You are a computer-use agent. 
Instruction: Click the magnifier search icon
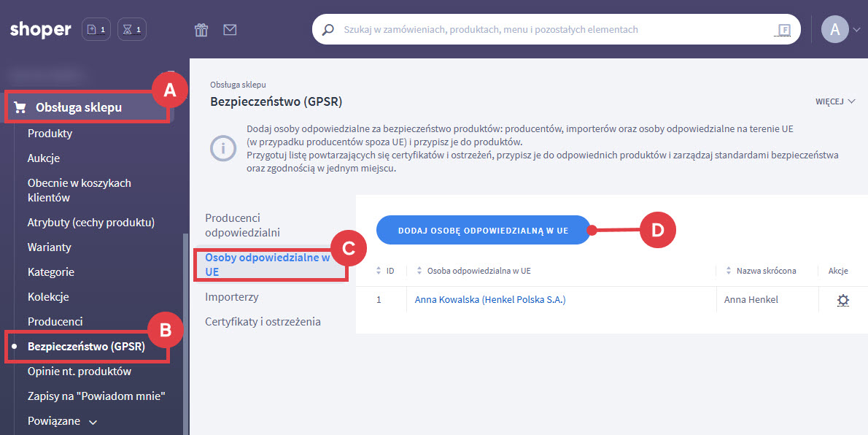[x=328, y=29]
